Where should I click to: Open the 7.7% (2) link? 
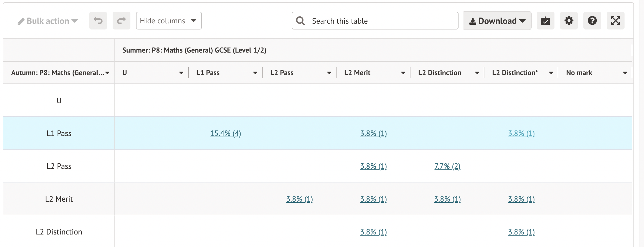click(x=447, y=166)
